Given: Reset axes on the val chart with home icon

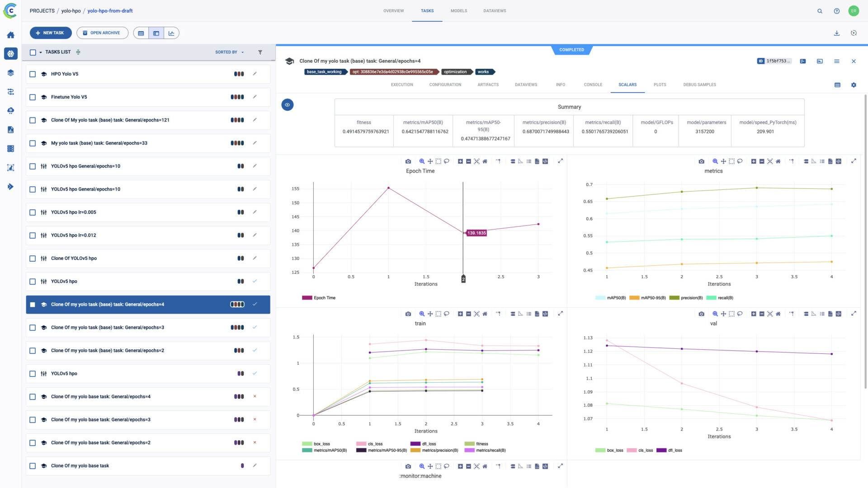Looking at the screenshot, I should [778, 314].
